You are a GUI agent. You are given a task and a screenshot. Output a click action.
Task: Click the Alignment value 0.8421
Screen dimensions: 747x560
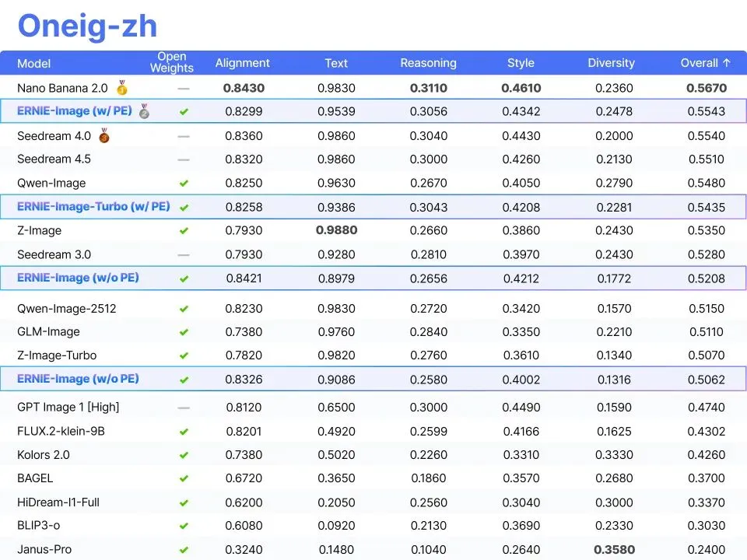244,278
